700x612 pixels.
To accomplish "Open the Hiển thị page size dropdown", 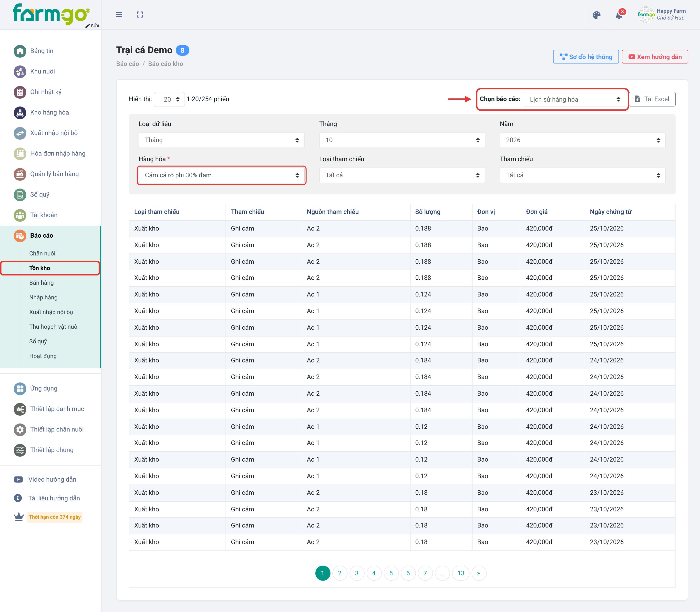I will click(x=169, y=99).
